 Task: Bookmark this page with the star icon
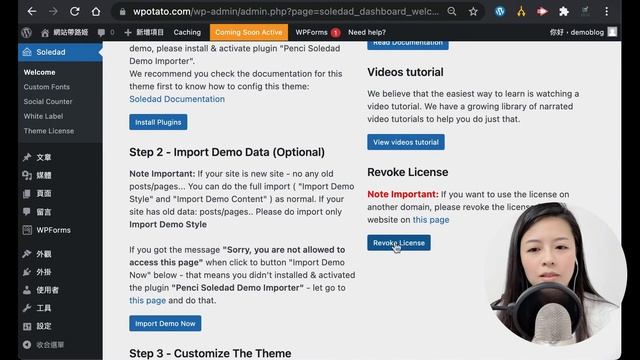coord(473,11)
